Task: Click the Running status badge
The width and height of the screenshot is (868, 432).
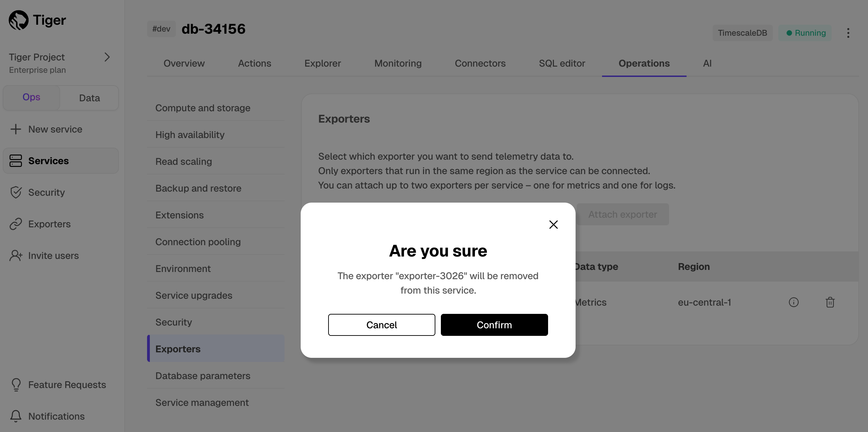Action: [805, 33]
